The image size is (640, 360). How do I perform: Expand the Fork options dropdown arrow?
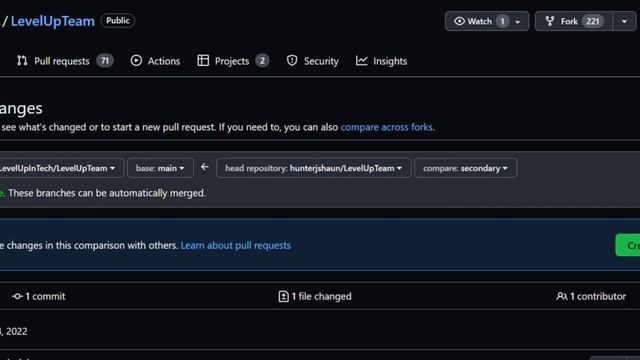click(x=624, y=21)
